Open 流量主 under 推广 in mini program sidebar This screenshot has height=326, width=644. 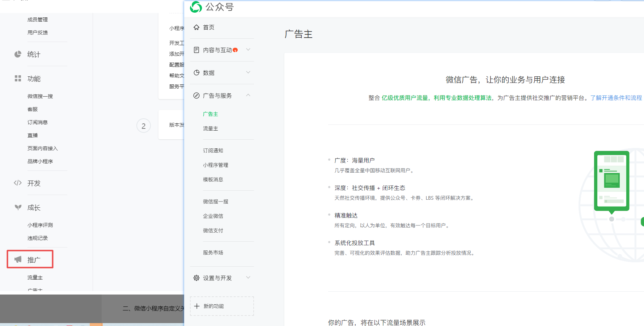[35, 278]
